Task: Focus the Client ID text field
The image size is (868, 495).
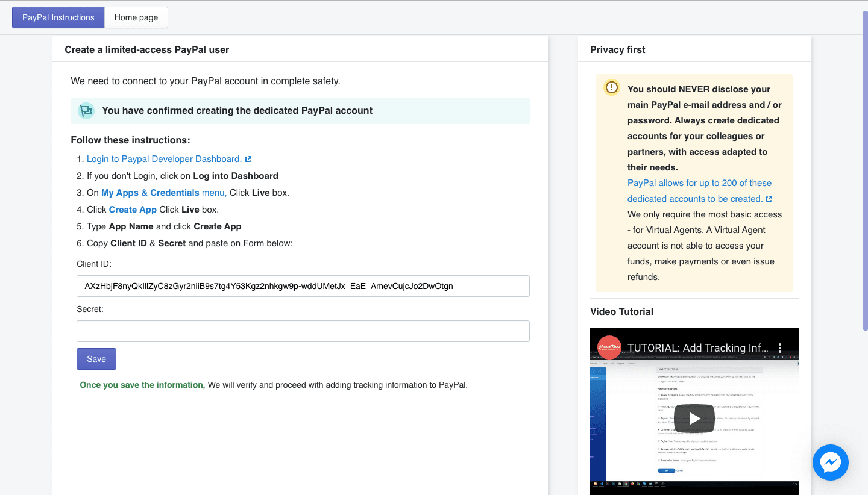Action: coord(303,286)
